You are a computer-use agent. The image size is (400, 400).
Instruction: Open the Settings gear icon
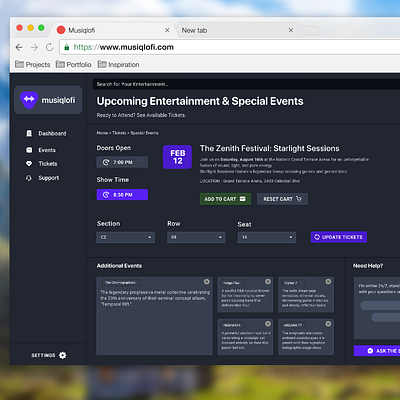pyautogui.click(x=62, y=355)
